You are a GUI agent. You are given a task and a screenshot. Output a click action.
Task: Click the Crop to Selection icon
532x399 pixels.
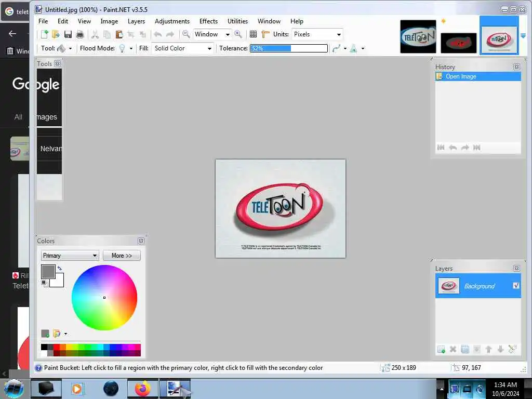point(130,34)
